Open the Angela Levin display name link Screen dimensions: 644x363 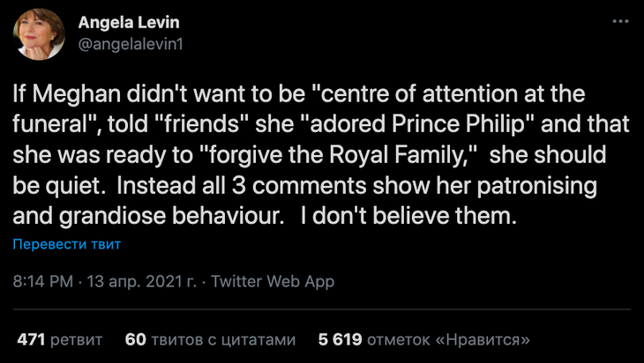point(127,22)
